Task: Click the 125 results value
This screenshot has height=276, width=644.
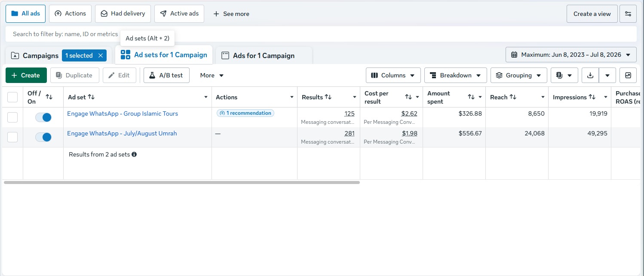Action: click(350, 113)
